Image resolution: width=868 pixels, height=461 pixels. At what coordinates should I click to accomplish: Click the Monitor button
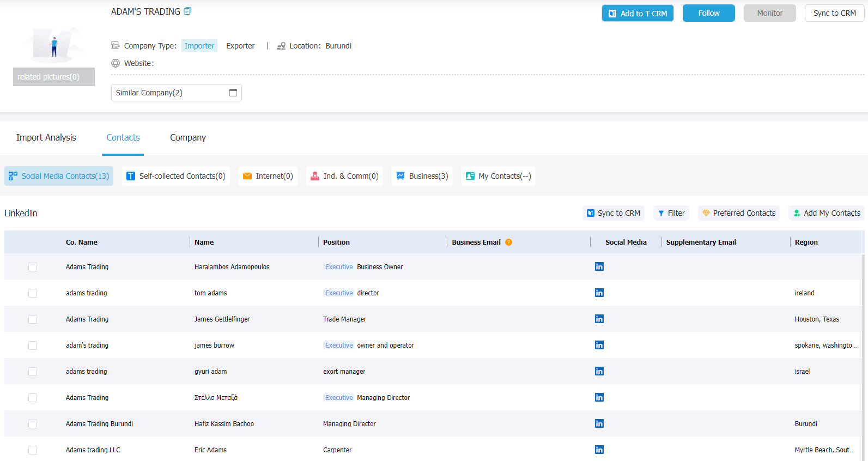770,13
